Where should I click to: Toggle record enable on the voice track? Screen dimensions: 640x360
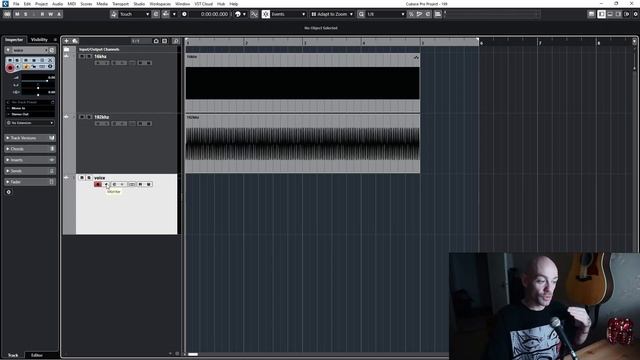click(98, 184)
